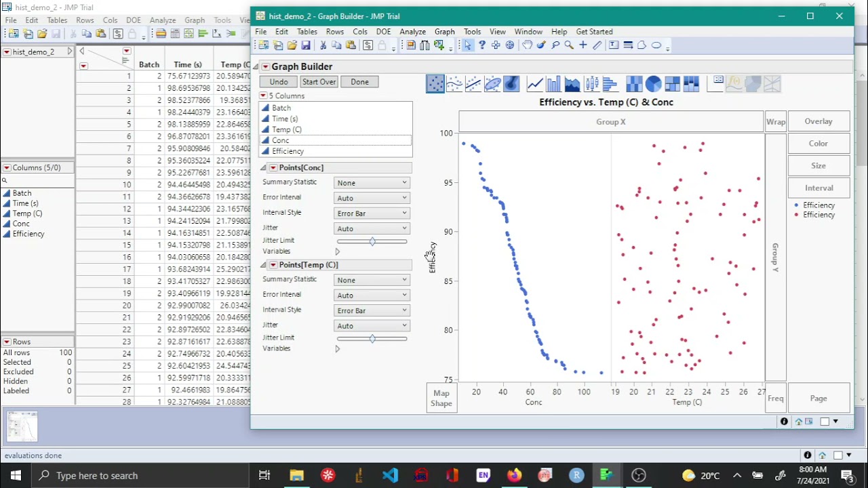Open Graph Builder red triangle menu
The width and height of the screenshot is (868, 488).
tap(266, 66)
